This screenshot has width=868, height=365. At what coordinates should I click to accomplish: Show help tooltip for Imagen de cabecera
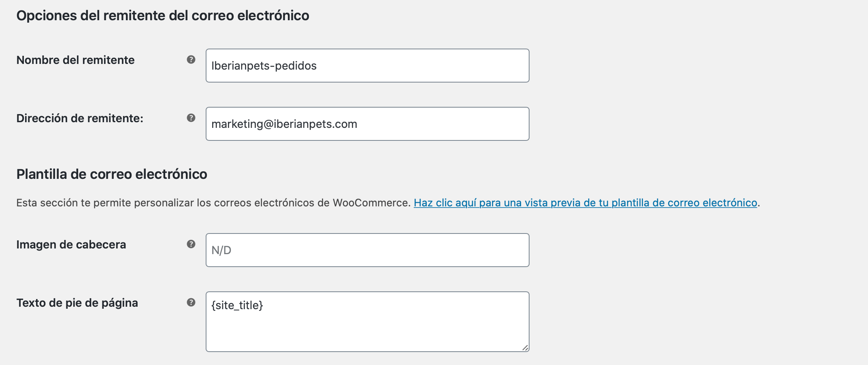191,244
